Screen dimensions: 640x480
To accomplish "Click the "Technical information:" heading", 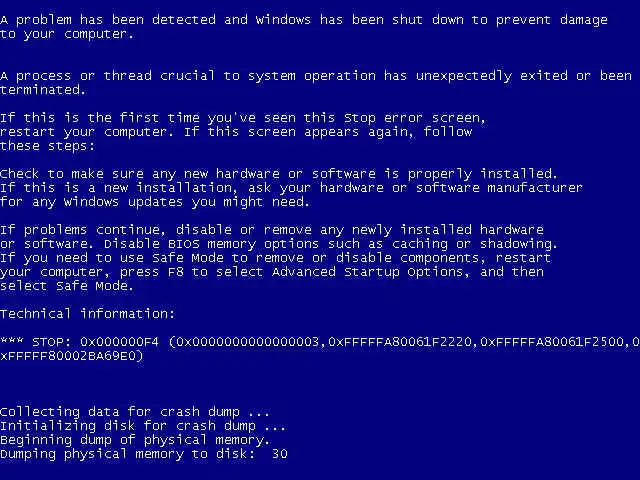I will [x=87, y=313].
